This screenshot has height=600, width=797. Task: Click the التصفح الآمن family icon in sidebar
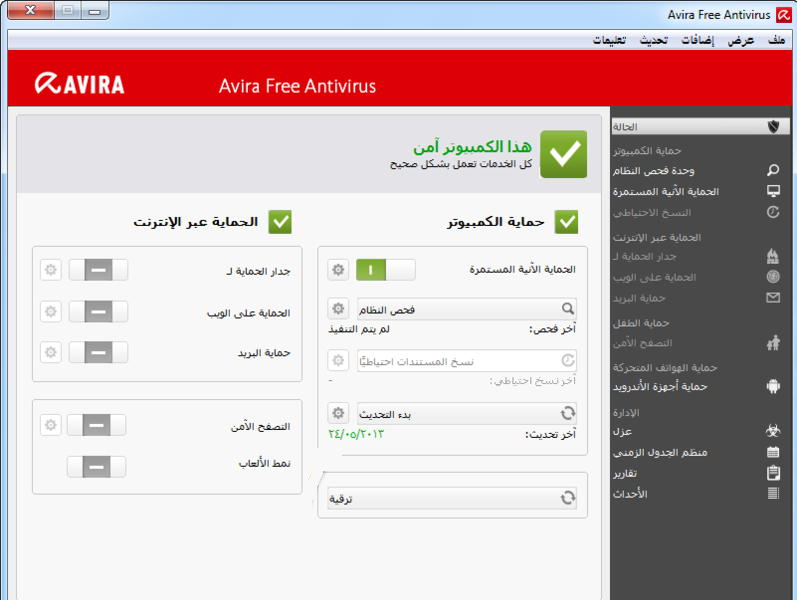[x=773, y=343]
